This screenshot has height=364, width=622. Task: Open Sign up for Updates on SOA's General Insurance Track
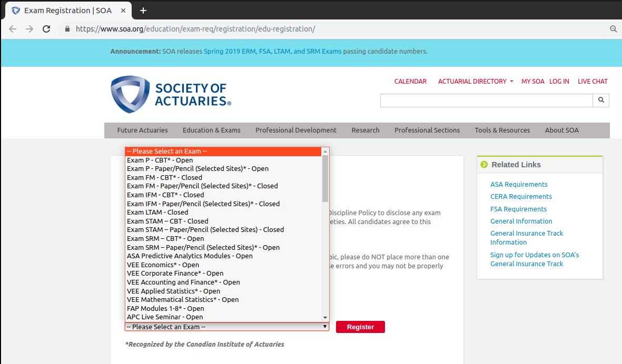pyautogui.click(x=535, y=259)
